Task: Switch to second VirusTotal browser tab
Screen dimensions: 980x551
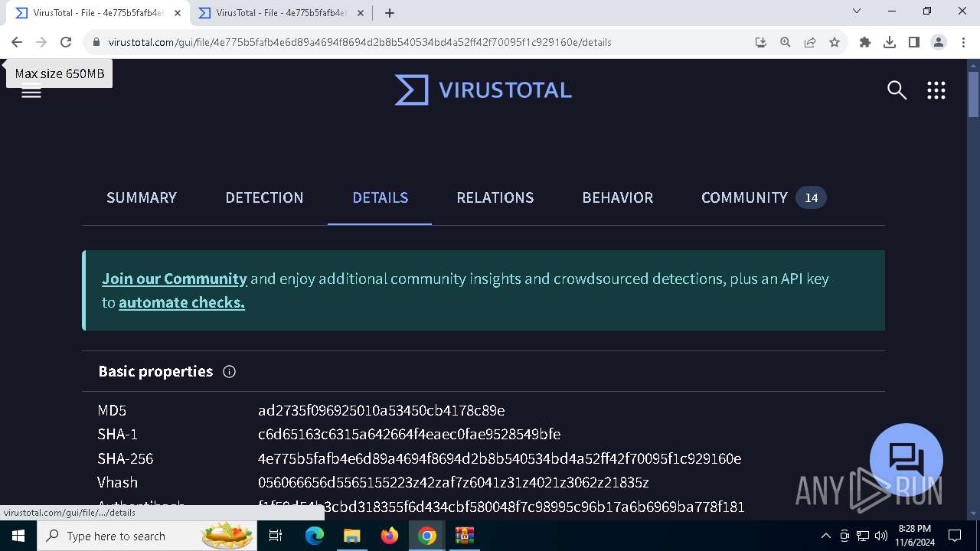Action: pos(280,13)
